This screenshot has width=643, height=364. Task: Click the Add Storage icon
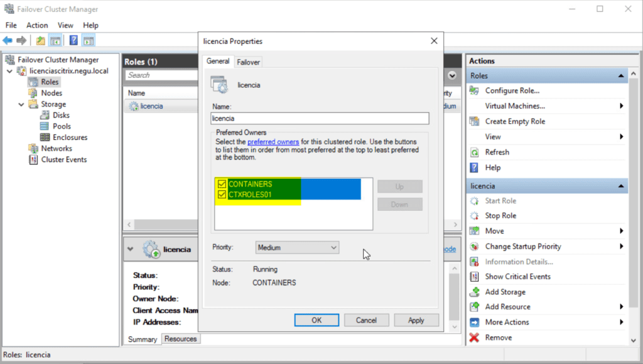(x=477, y=292)
